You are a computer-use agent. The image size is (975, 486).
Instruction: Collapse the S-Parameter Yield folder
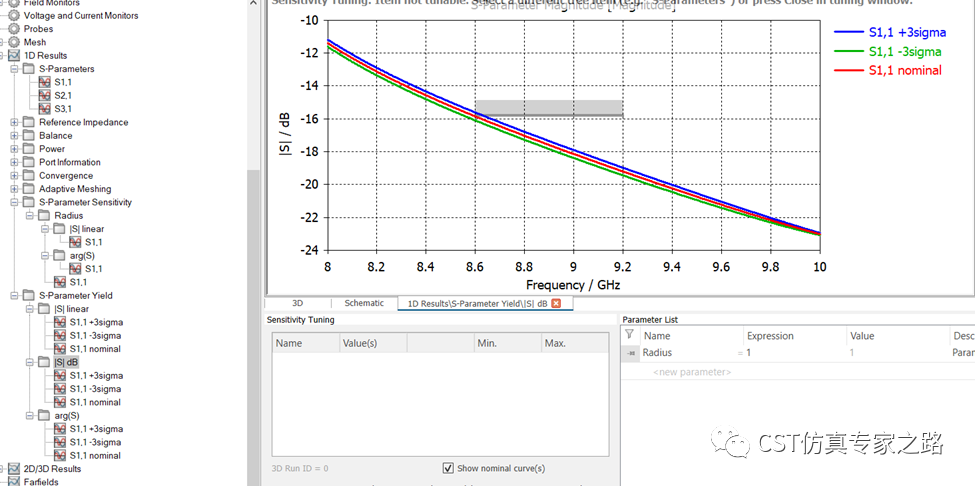[x=14, y=295]
